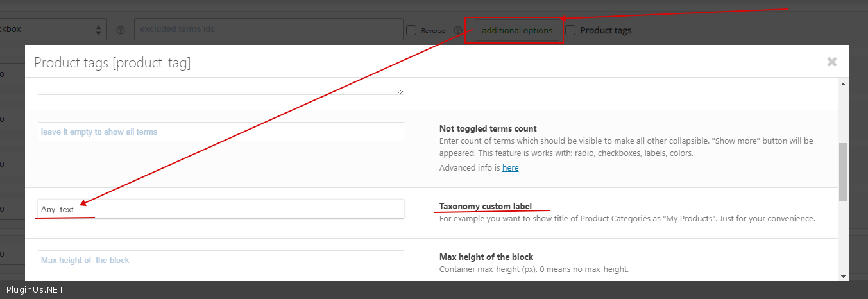This screenshot has width=868, height=299.
Task: Click the textarea at top of popup
Action: tap(221, 87)
